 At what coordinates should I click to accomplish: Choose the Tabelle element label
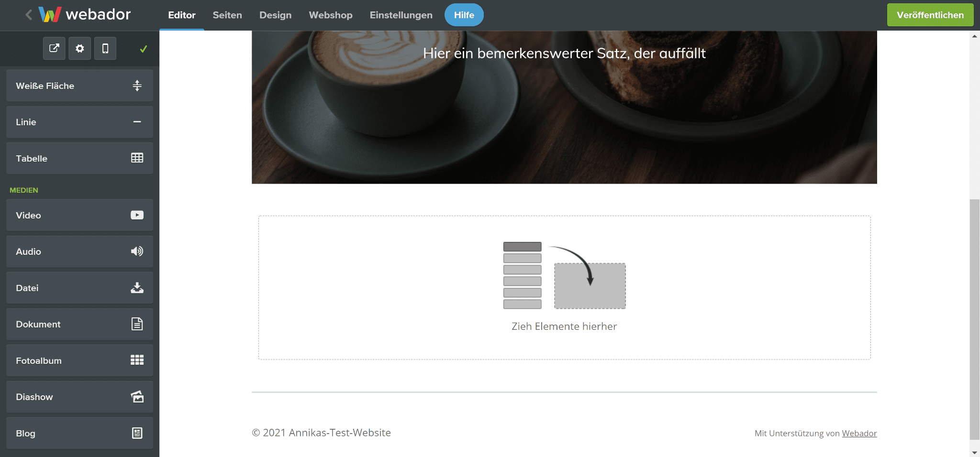(x=32, y=159)
